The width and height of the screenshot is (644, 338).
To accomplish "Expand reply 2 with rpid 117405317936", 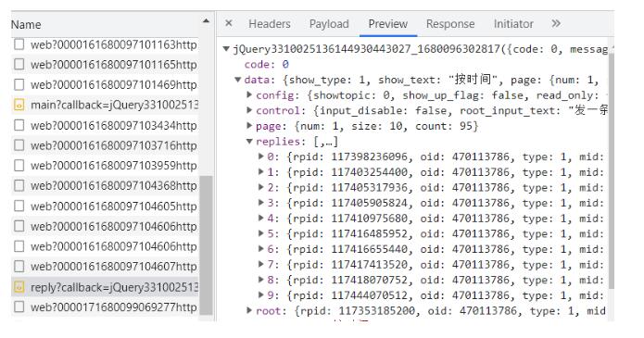I will click(x=260, y=187).
